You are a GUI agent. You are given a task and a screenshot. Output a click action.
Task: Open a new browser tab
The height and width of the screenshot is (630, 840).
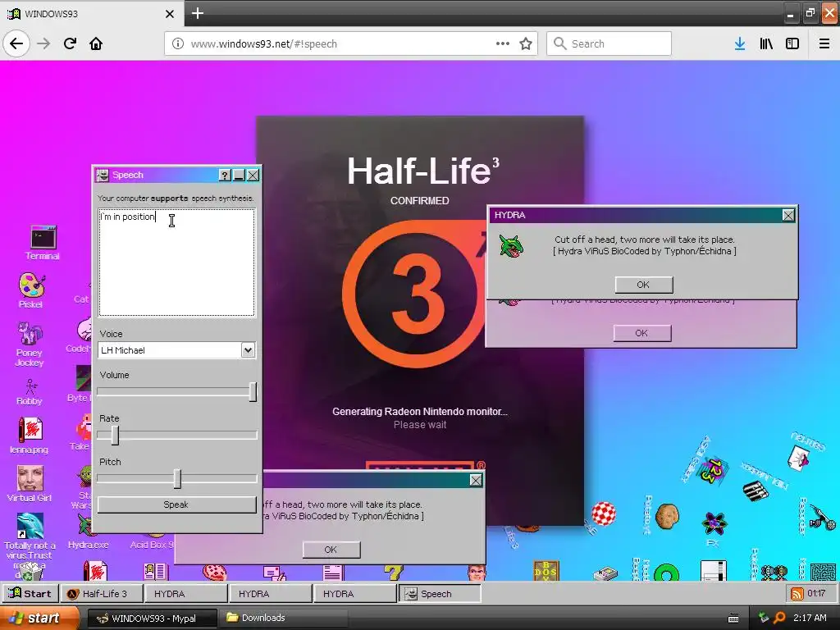[197, 13]
